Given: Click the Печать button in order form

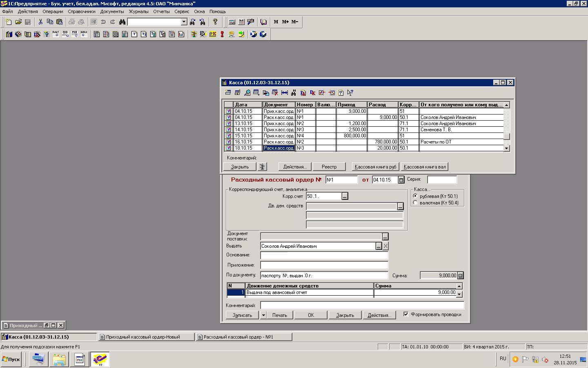Looking at the screenshot, I should 280,315.
